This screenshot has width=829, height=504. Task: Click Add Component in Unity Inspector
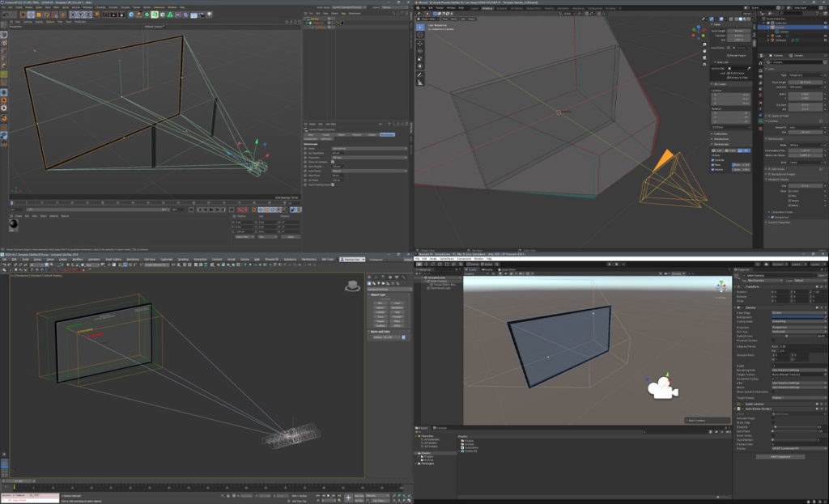(781, 456)
